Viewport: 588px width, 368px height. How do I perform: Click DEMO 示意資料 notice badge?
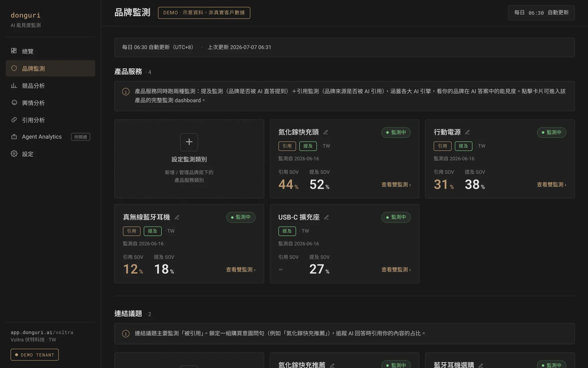[x=204, y=13]
